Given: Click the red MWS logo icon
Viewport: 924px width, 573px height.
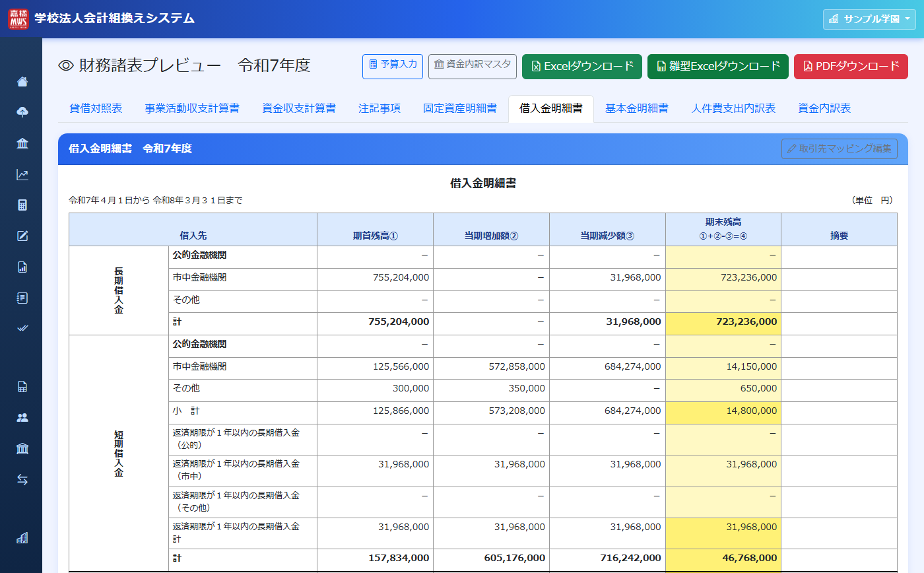Looking at the screenshot, I should (x=18, y=18).
